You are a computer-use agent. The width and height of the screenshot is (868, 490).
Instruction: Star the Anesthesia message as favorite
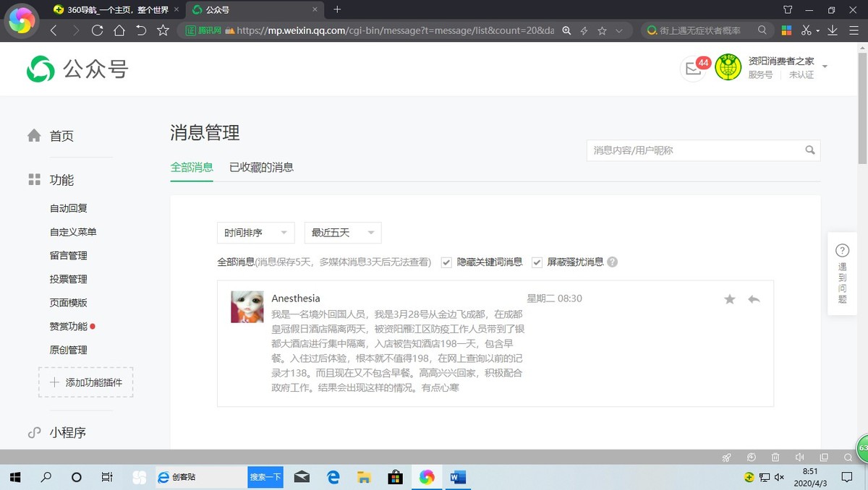point(730,299)
